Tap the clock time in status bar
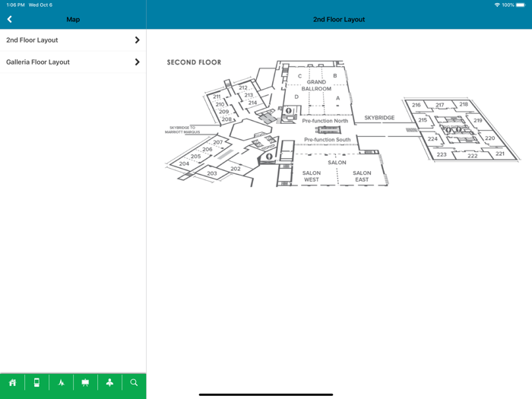This screenshot has height=399, width=532. pyautogui.click(x=16, y=5)
